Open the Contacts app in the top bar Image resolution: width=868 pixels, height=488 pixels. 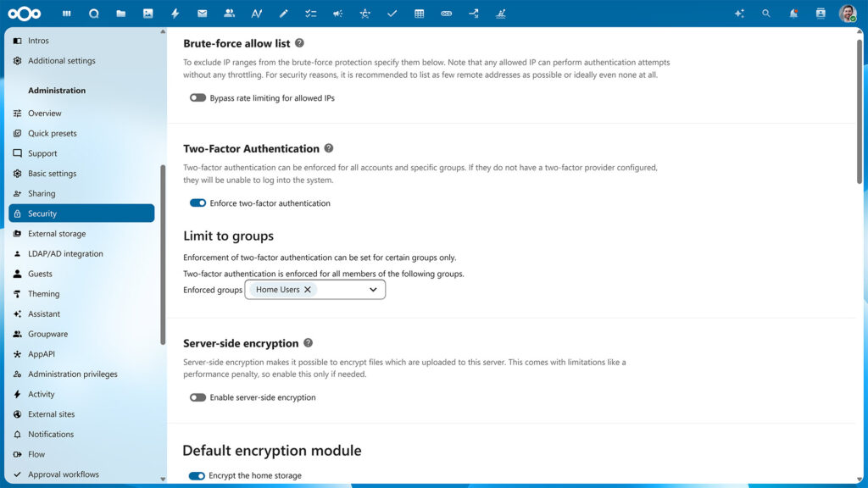(x=229, y=13)
